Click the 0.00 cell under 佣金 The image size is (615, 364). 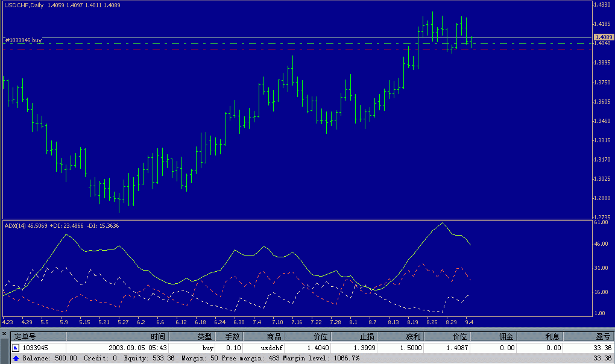[507, 348]
